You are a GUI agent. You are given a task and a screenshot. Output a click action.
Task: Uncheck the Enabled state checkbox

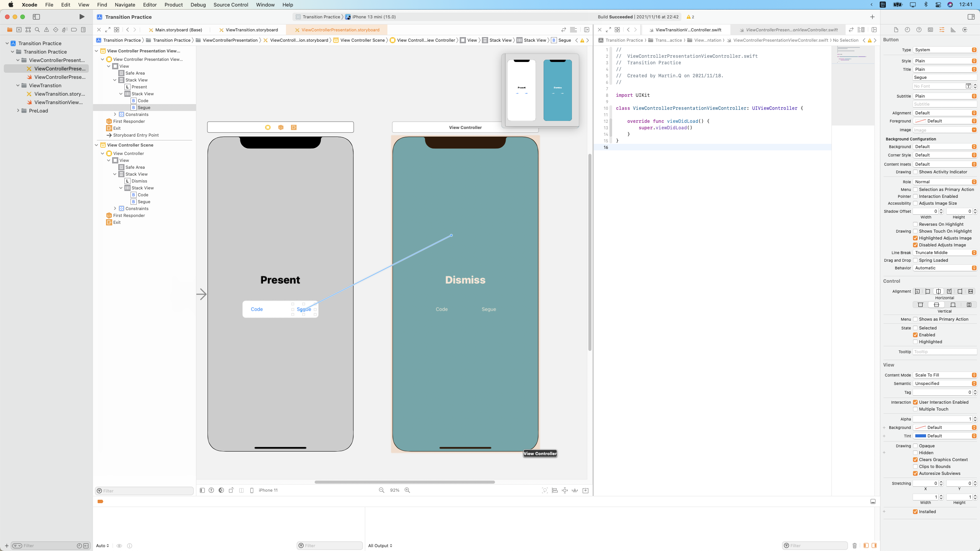(x=915, y=335)
